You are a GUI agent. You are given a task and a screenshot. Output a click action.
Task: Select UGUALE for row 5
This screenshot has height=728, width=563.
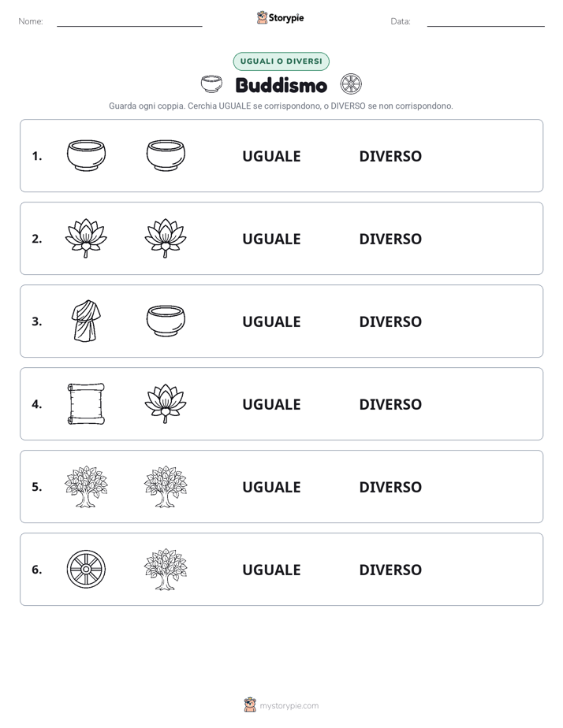[271, 487]
